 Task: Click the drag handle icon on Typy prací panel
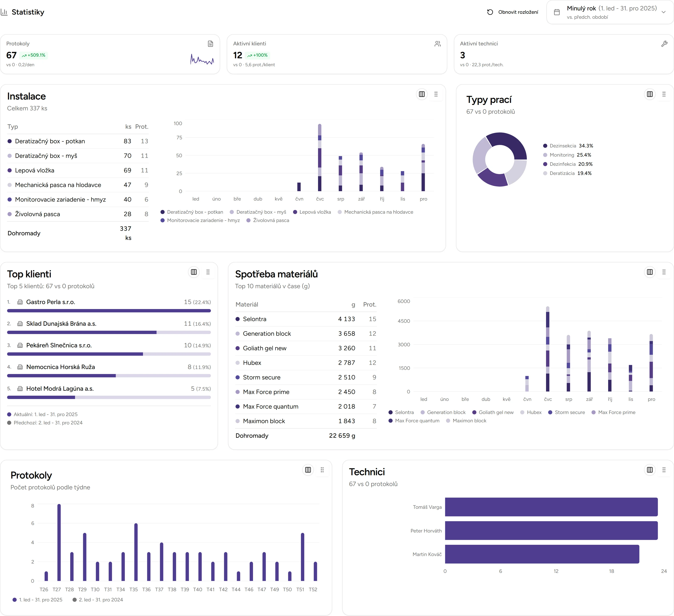664,94
